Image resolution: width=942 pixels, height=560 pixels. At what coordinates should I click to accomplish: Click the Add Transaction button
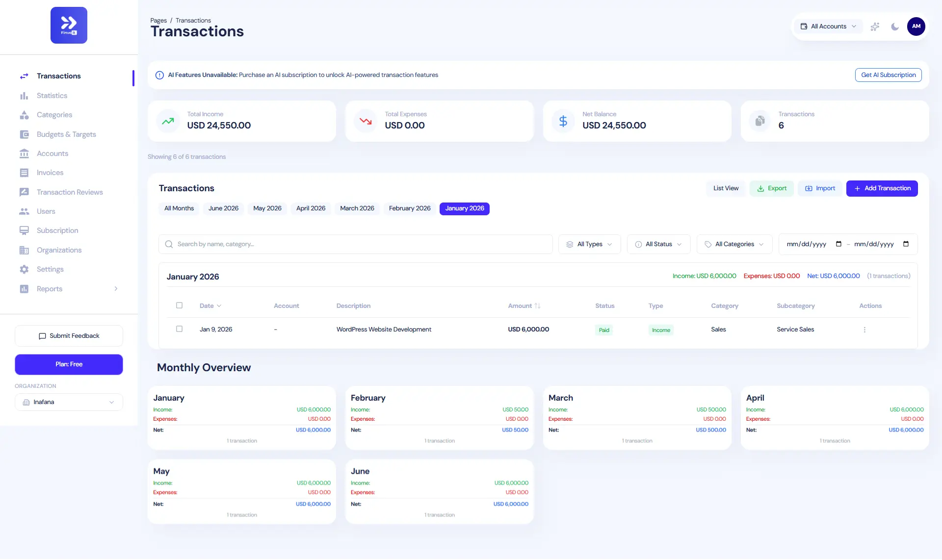point(882,188)
